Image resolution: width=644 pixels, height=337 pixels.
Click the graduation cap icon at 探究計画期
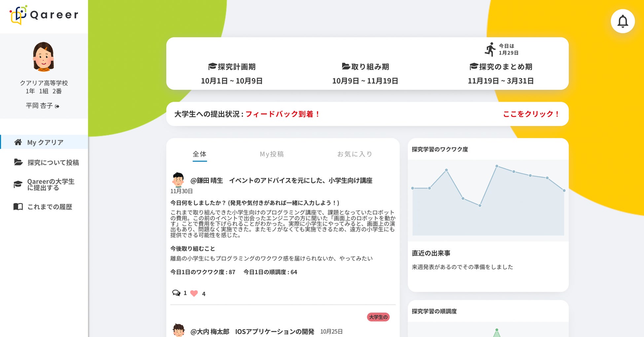(x=212, y=66)
